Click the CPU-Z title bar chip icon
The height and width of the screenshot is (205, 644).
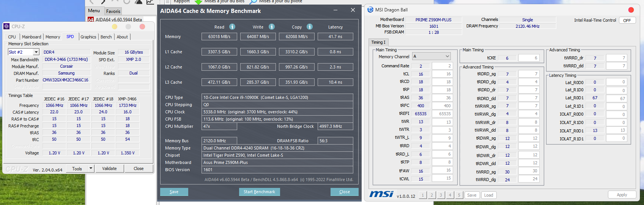click(6, 26)
